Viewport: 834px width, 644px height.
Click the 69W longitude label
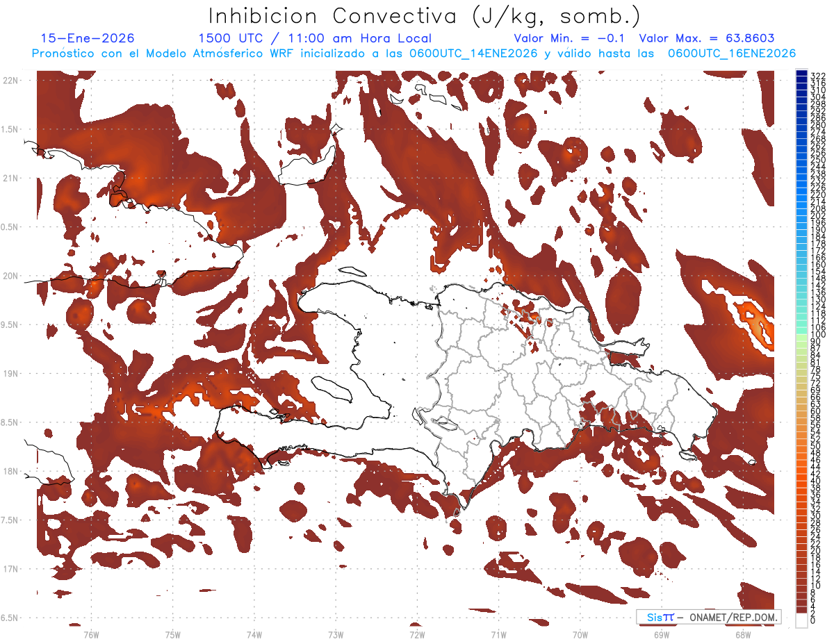[662, 634]
